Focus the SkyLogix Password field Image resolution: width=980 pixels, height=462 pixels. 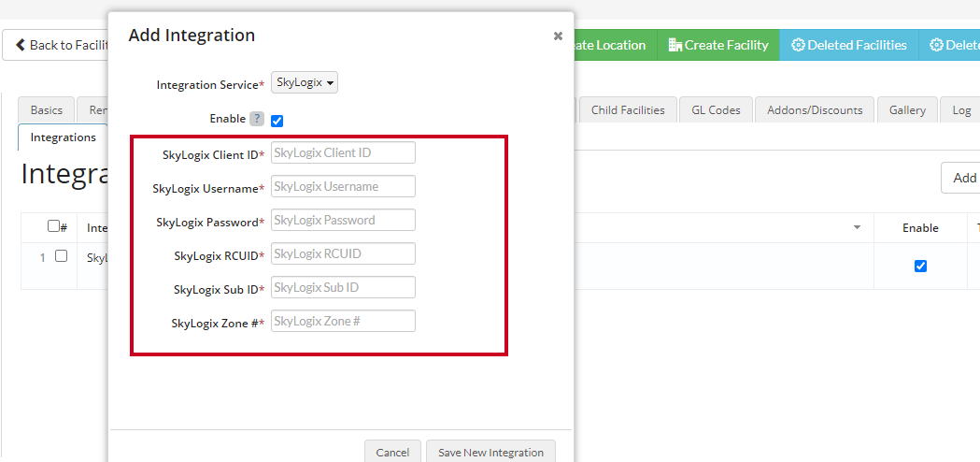tap(343, 221)
